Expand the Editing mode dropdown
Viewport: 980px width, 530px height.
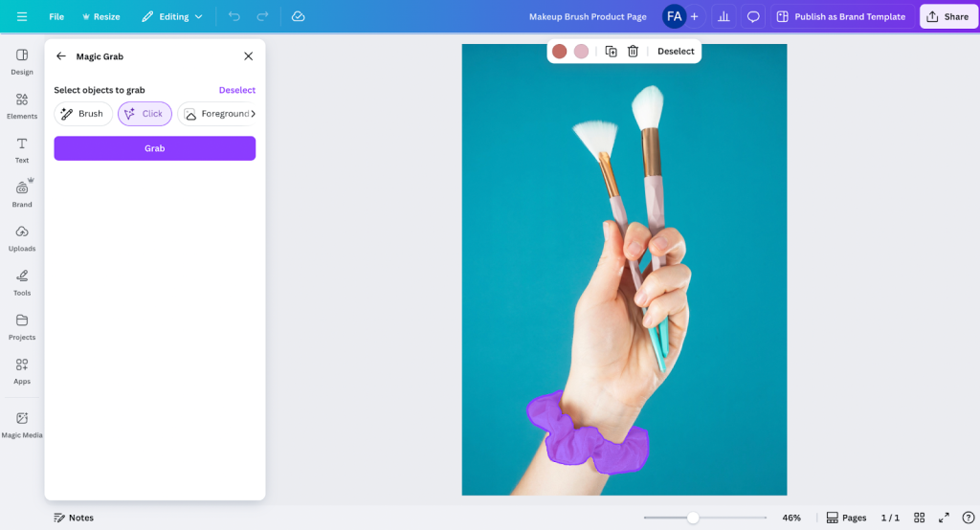[x=172, y=16]
